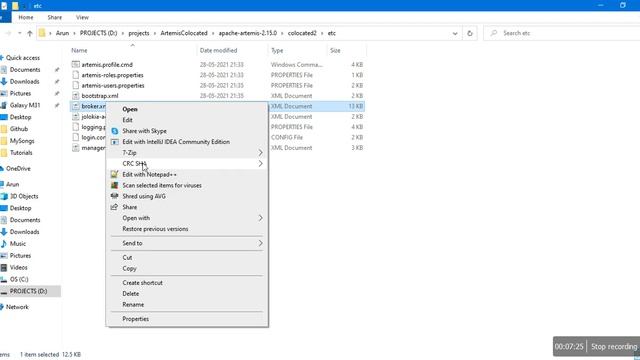Expand the 7-Zip submenu arrow
Screen dimensions: 640x360
(260, 153)
